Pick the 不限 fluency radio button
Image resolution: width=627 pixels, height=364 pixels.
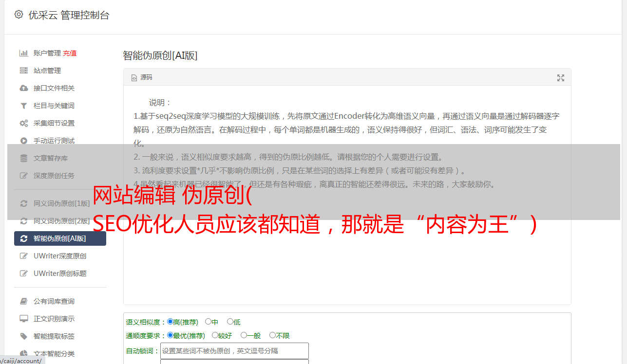coord(272,335)
